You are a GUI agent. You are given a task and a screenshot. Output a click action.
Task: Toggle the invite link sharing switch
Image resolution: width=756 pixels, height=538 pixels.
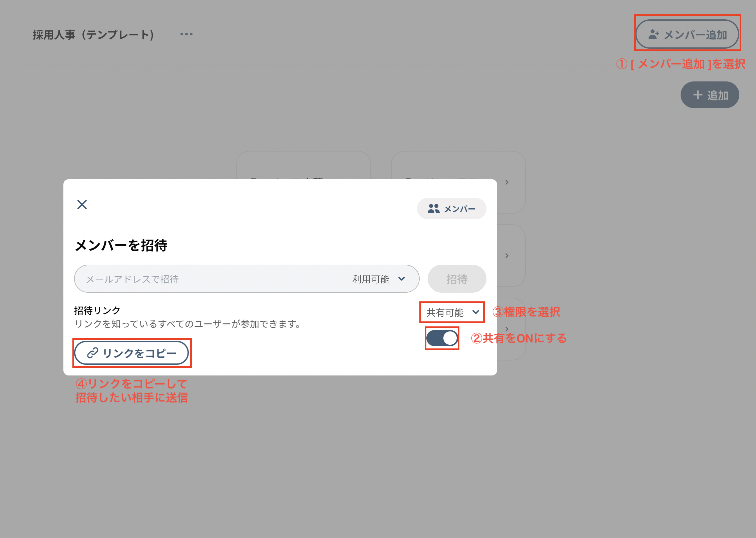[442, 338]
